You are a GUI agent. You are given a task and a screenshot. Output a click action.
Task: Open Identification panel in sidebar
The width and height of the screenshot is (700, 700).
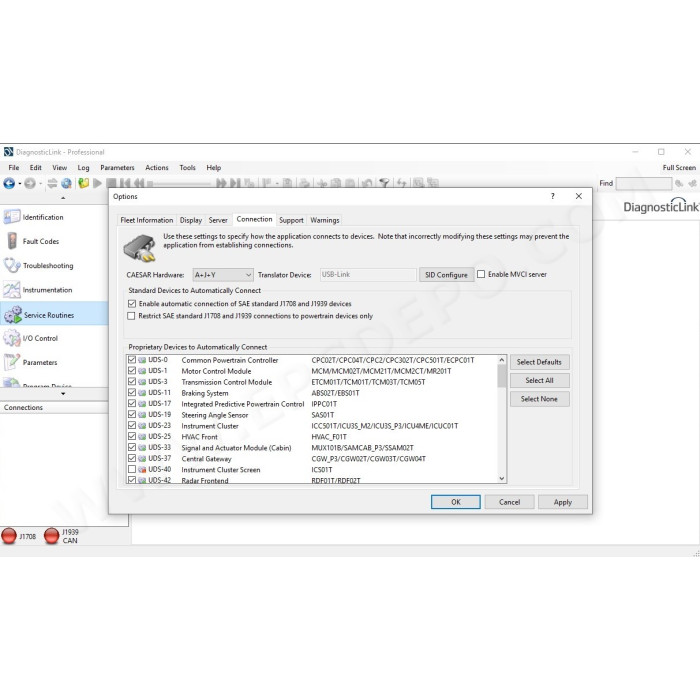54,217
